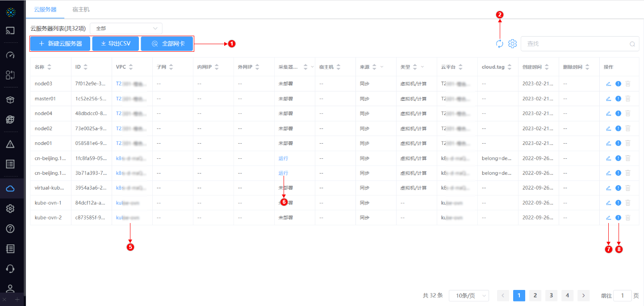Viewport: 644px width, 306px height.
Task: Open the user profile icon in sidebar
Action: 10,289
